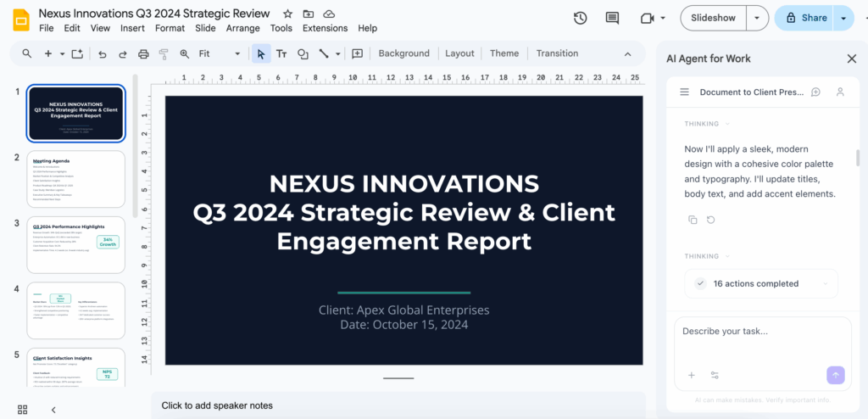Open comments history icon
Screen dimensions: 868x419
612,19
